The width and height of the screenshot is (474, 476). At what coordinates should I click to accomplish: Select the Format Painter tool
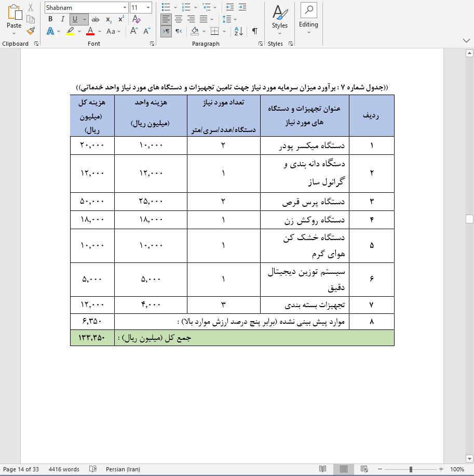point(30,31)
